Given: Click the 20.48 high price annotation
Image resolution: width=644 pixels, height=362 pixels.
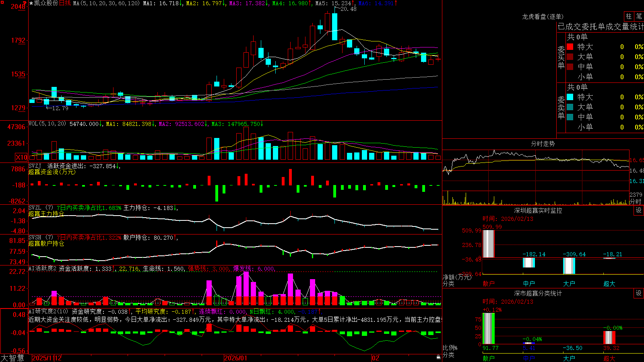Looking at the screenshot, I should coord(349,9).
